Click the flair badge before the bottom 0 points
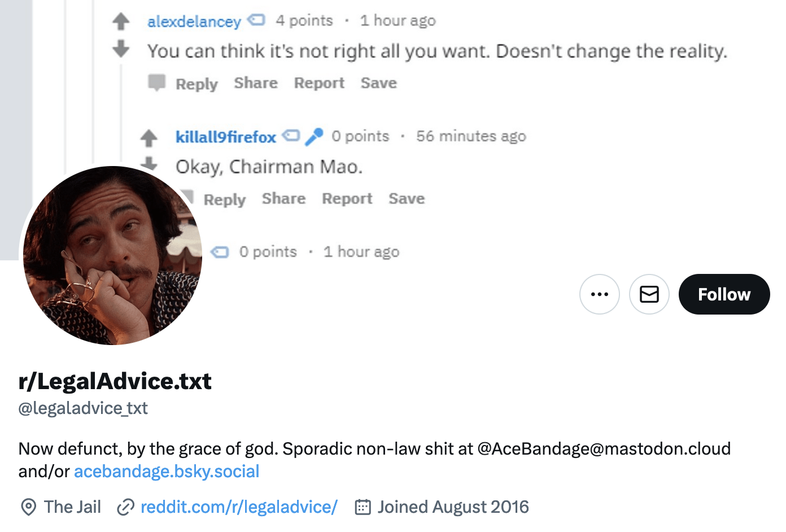Image resolution: width=786 pixels, height=532 pixels. click(x=220, y=252)
